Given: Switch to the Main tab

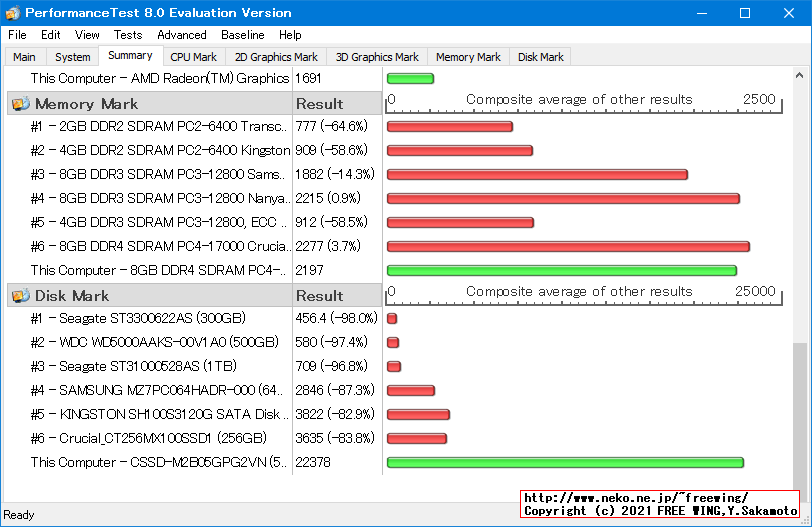Looking at the screenshot, I should 24,57.
